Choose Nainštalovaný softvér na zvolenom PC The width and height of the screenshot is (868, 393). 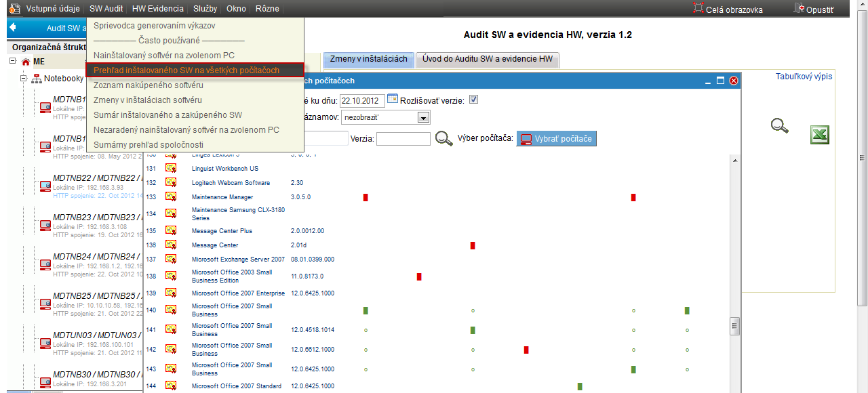pos(164,55)
